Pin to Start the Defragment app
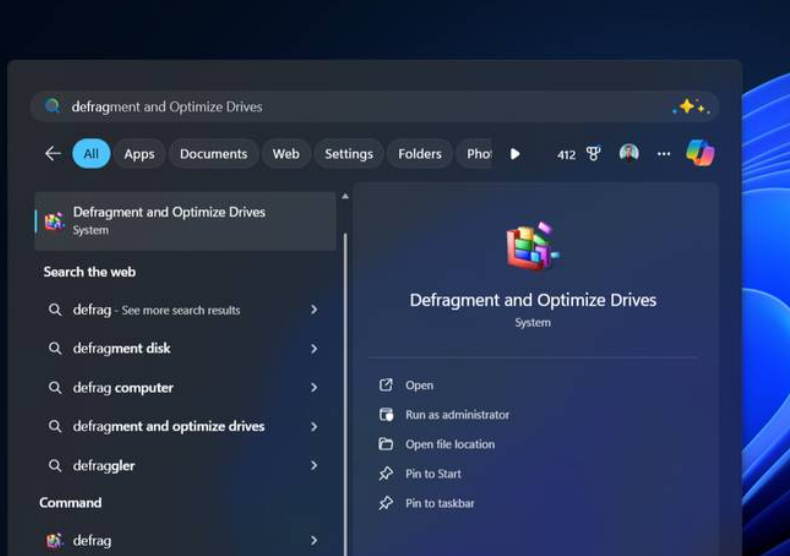The image size is (790, 556). coord(432,474)
